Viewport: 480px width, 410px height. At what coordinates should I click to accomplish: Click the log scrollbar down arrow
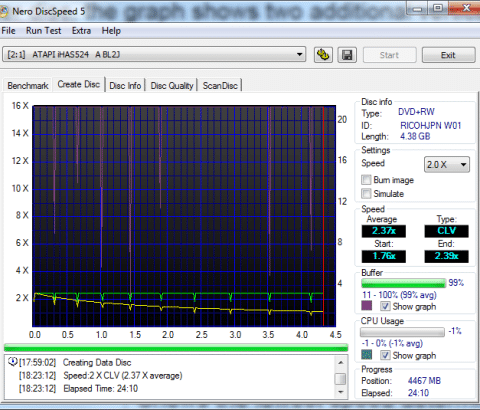coord(340,392)
